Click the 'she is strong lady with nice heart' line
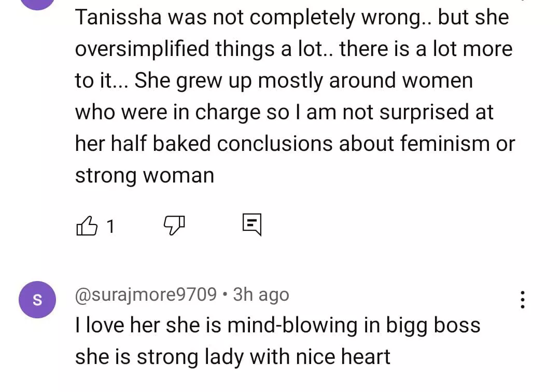The image size is (560, 392). pos(232,357)
